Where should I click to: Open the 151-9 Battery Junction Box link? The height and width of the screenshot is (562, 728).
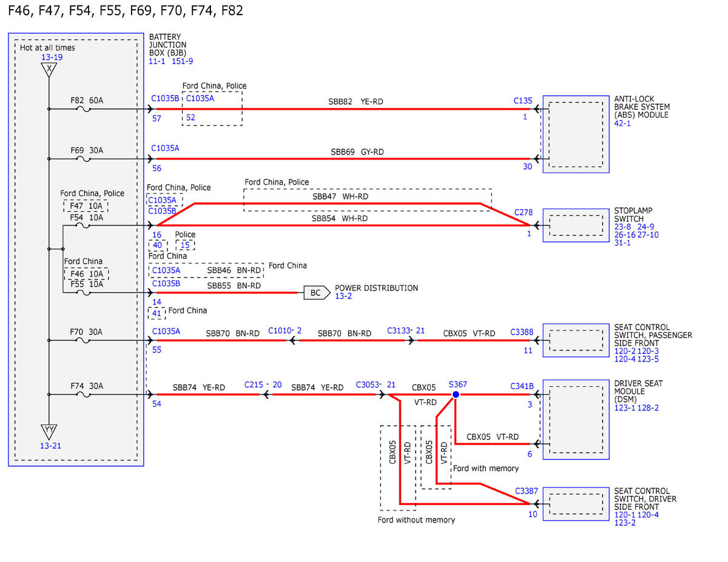pos(183,61)
